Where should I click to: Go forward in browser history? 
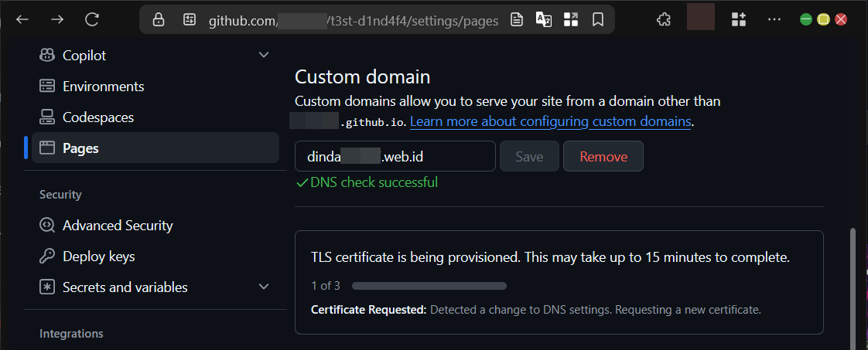(56, 20)
